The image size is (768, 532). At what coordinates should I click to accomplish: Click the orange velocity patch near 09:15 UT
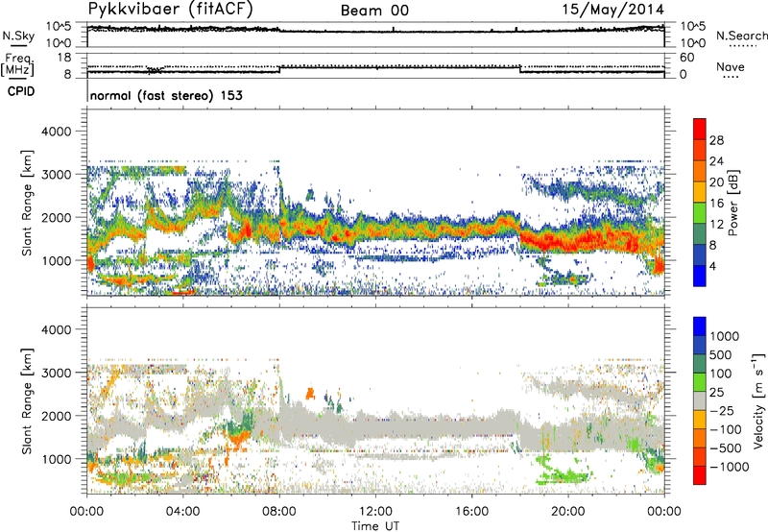click(310, 393)
